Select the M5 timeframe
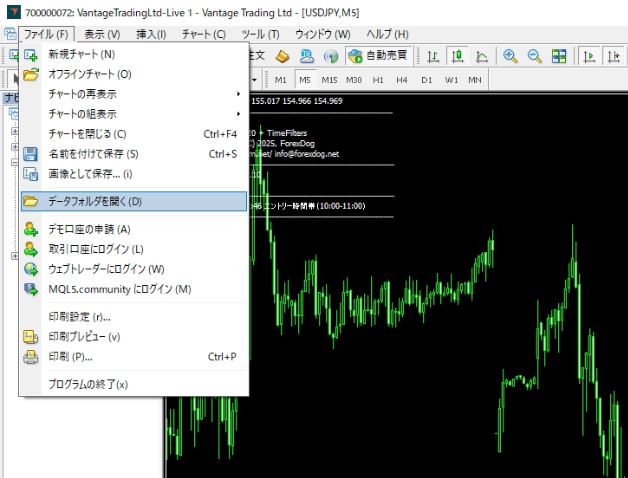 click(x=305, y=80)
